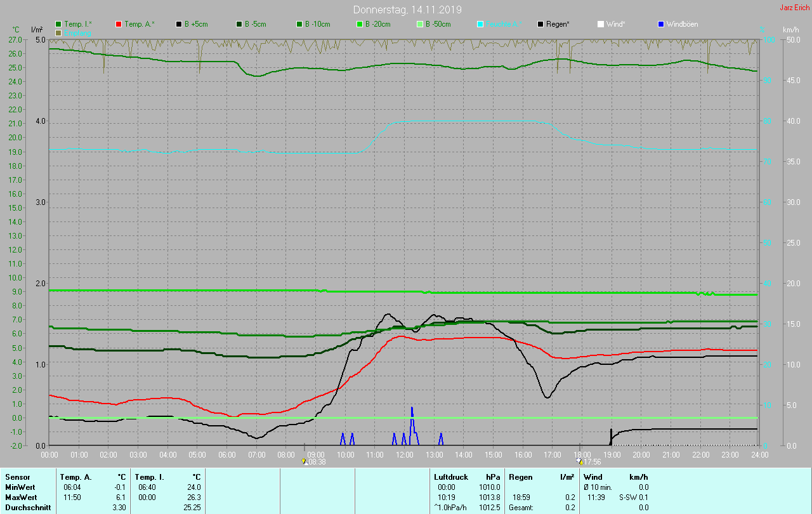Click the blue Windböen legend square
The width and height of the screenshot is (812, 514).
pyautogui.click(x=661, y=24)
